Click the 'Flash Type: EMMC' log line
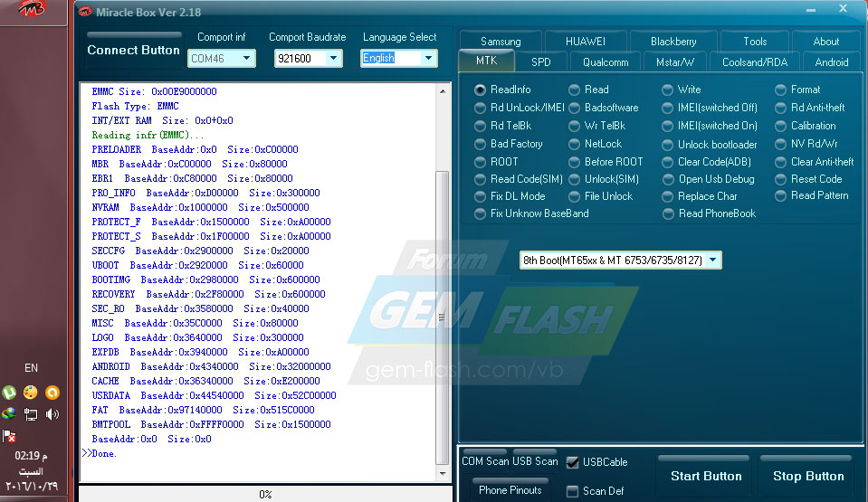 (135, 106)
